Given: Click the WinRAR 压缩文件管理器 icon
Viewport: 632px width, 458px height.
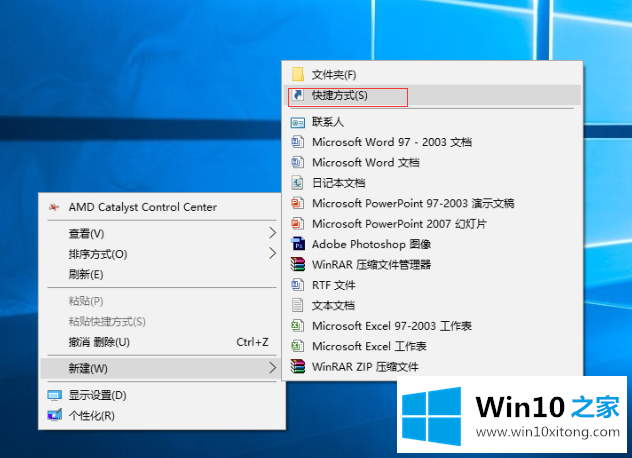Looking at the screenshot, I should [297, 264].
